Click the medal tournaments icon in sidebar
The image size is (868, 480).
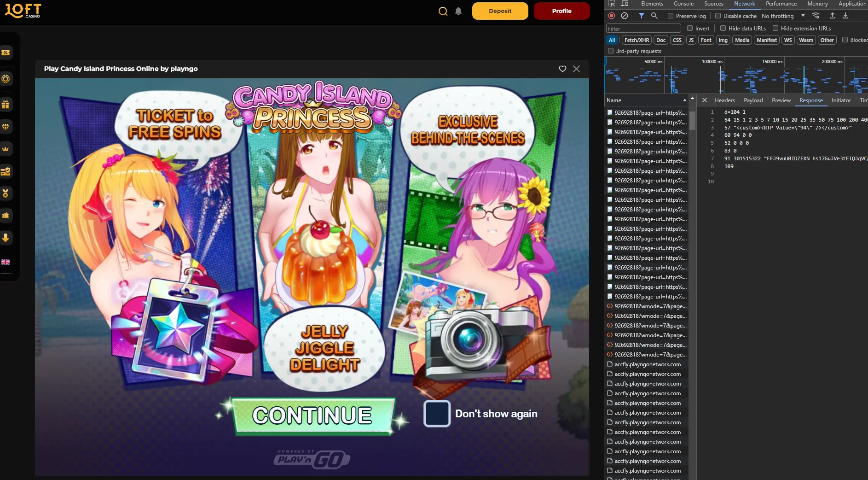tap(6, 193)
